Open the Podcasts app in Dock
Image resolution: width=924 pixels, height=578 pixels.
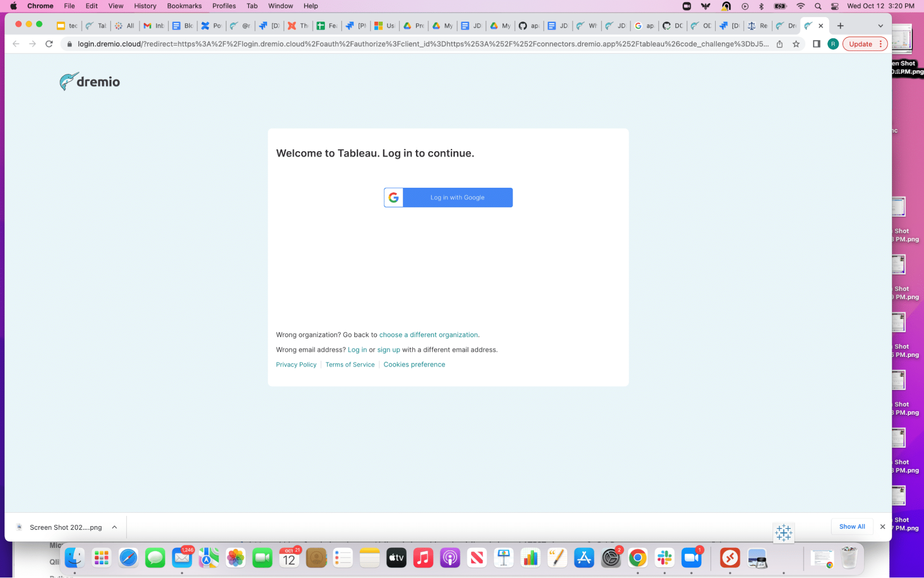pyautogui.click(x=450, y=558)
